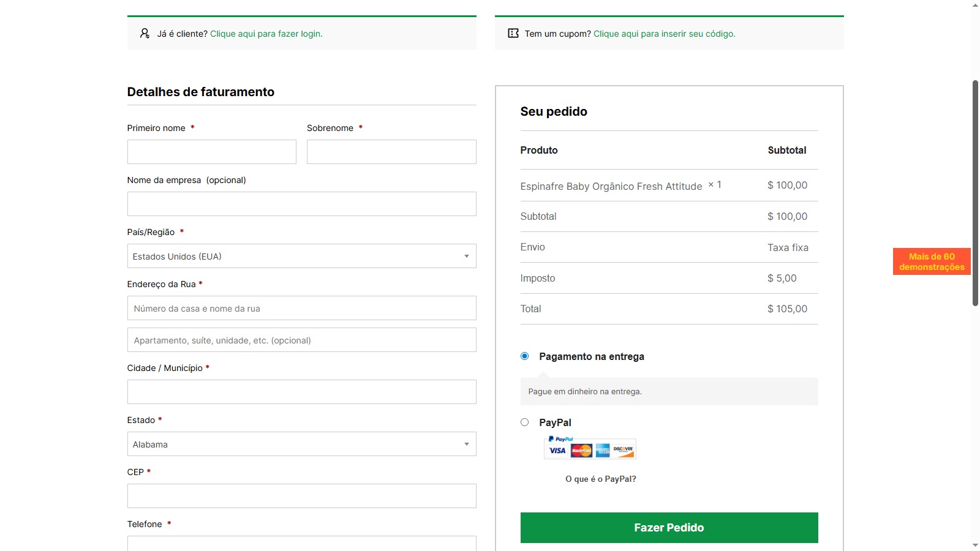Open the País/Região dropdown
The width and height of the screenshot is (980, 551).
(x=301, y=256)
